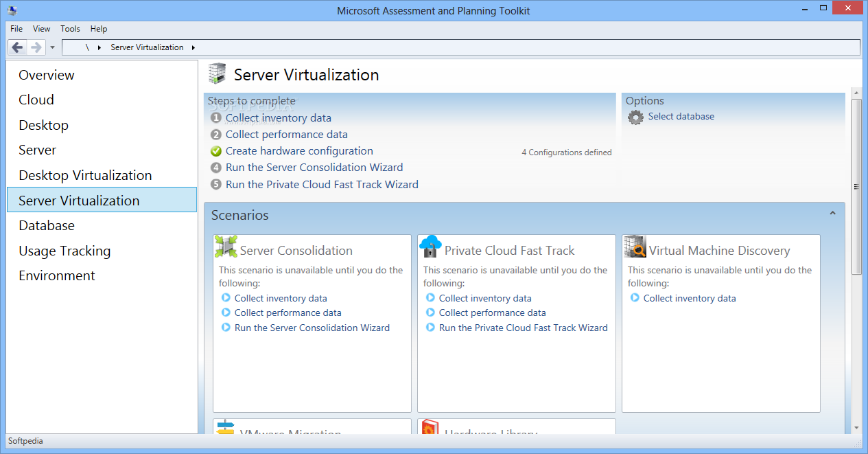Click the Private Cloud Fast Track card title

coord(510,251)
